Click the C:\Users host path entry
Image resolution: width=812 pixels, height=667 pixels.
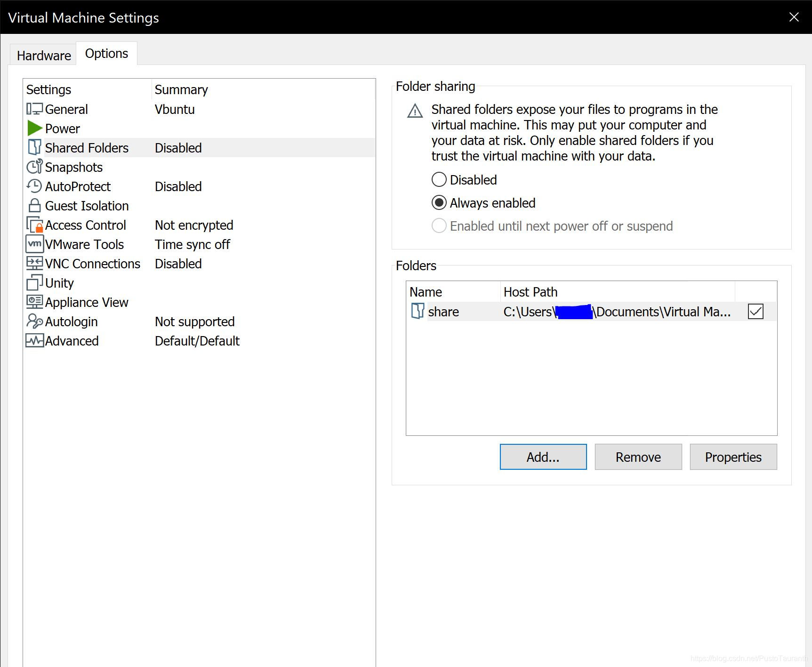(x=617, y=312)
